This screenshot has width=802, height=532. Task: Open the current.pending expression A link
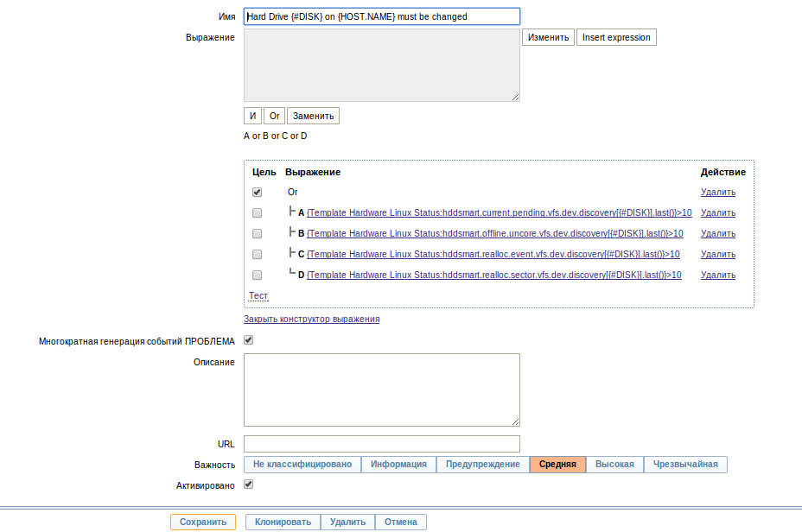click(499, 212)
